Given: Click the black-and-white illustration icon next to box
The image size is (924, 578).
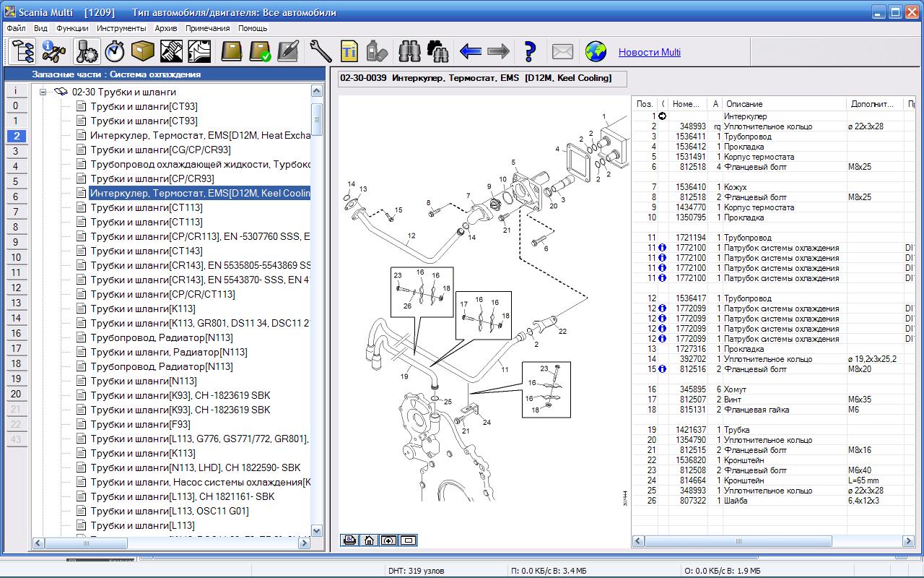Looking at the screenshot, I should (x=199, y=51).
